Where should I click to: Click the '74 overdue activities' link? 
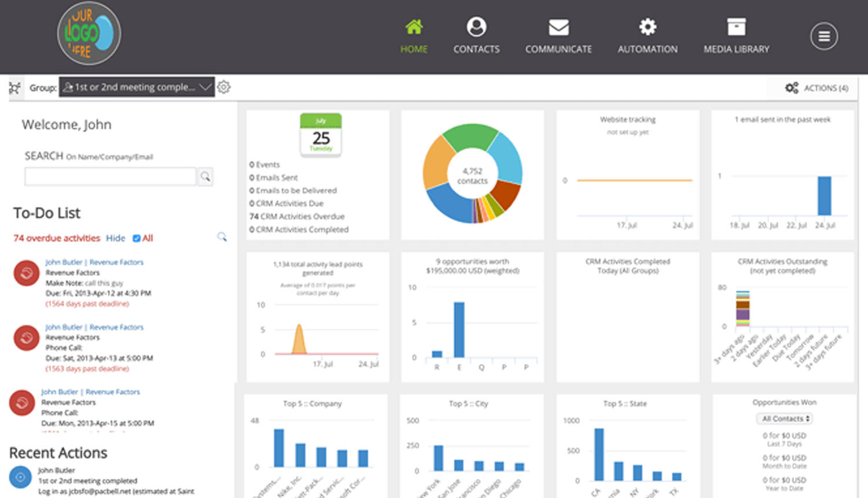tap(57, 238)
